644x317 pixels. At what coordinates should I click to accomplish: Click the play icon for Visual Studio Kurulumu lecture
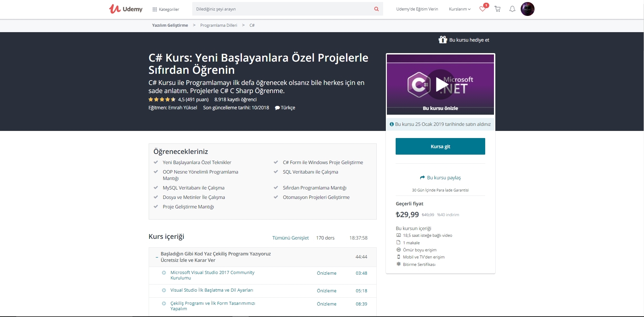click(164, 273)
